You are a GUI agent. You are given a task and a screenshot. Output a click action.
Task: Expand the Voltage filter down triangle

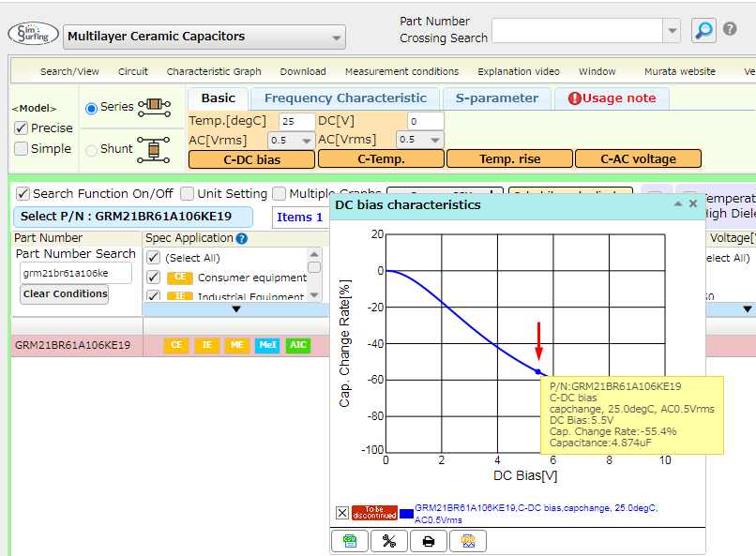pyautogui.click(x=748, y=309)
